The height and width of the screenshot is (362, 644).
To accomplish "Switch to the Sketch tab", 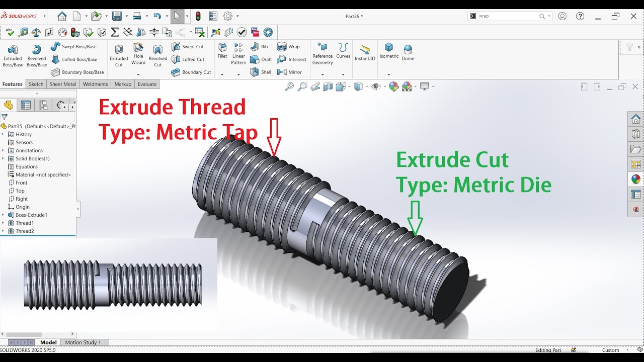I will 36,84.
